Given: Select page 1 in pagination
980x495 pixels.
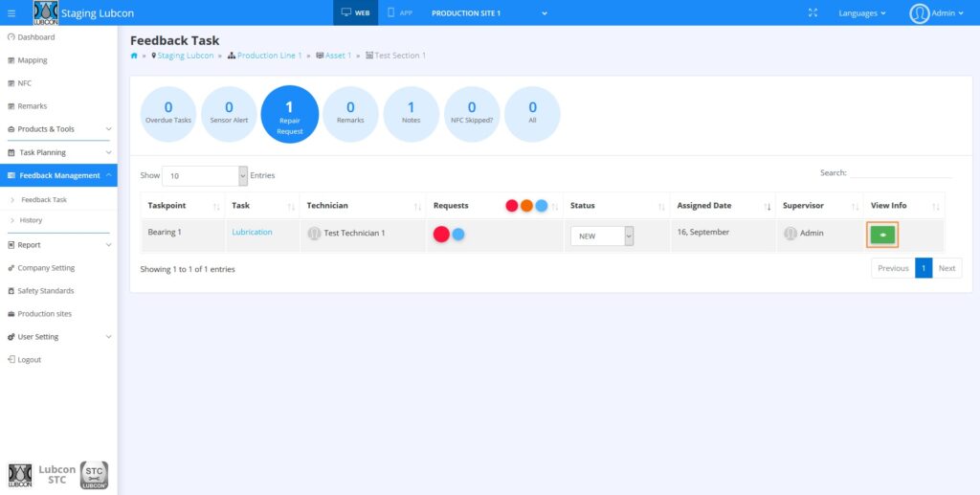Looking at the screenshot, I should 924,268.
